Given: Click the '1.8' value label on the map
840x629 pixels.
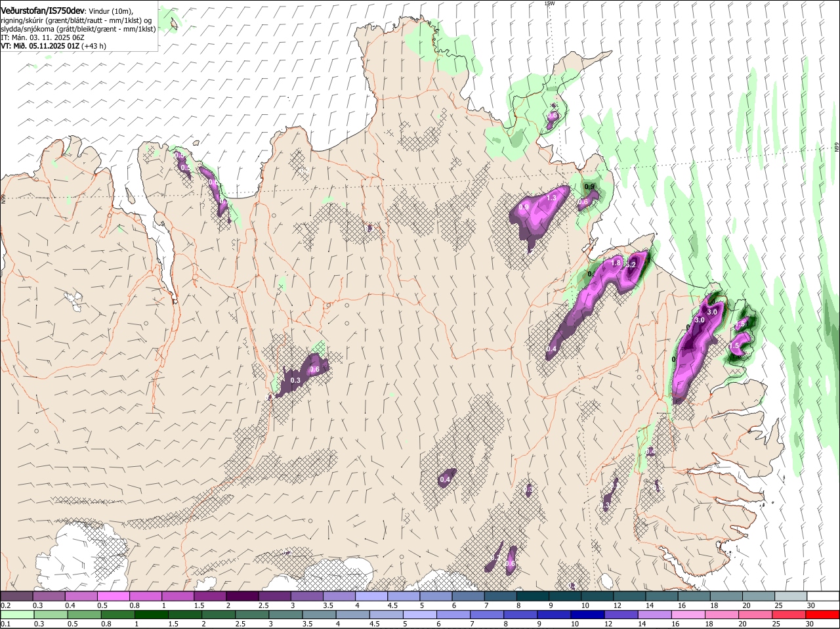Looking at the screenshot, I should click(x=616, y=263).
